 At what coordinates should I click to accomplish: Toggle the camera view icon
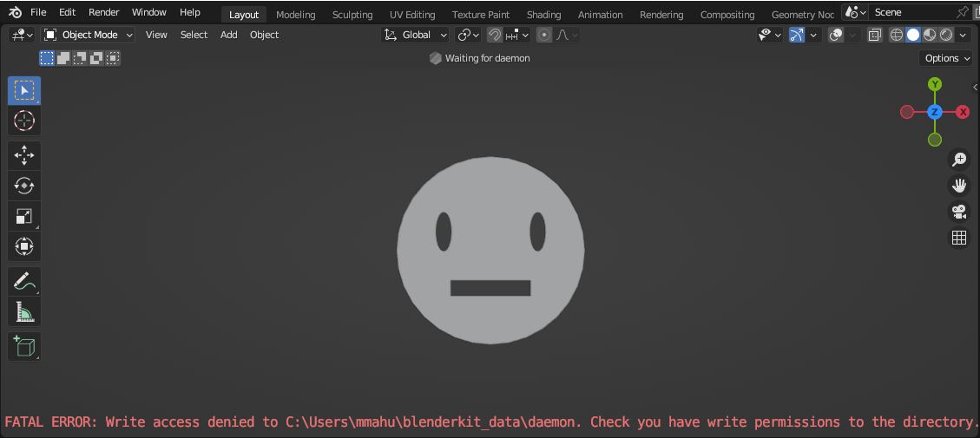coord(959,212)
